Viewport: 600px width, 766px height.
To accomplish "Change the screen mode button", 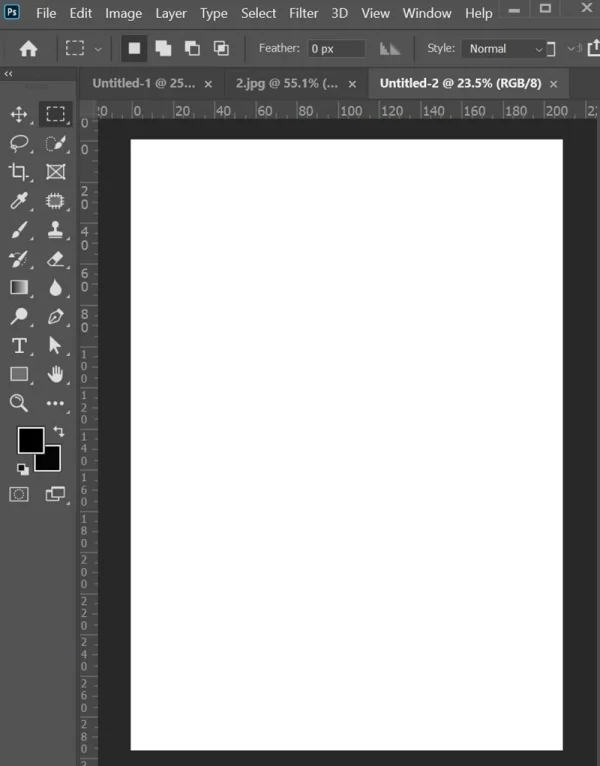I will [55, 494].
